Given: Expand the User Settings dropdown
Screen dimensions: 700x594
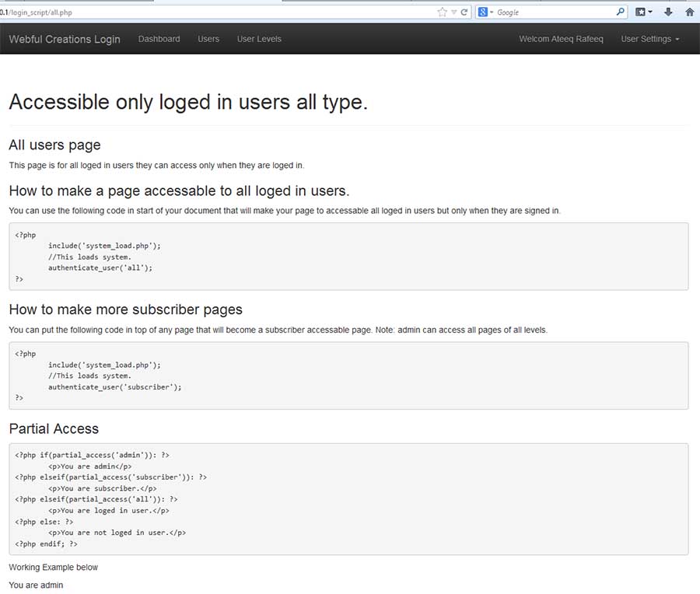Looking at the screenshot, I should pyautogui.click(x=649, y=39).
